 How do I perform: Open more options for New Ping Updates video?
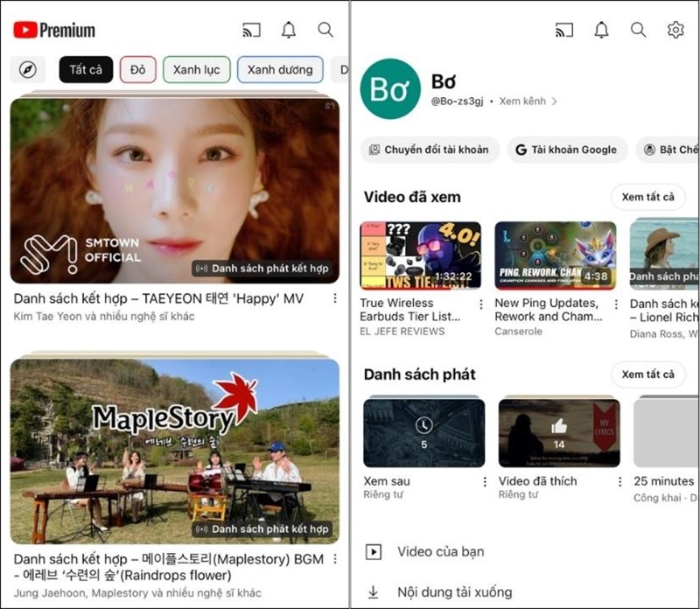(616, 304)
